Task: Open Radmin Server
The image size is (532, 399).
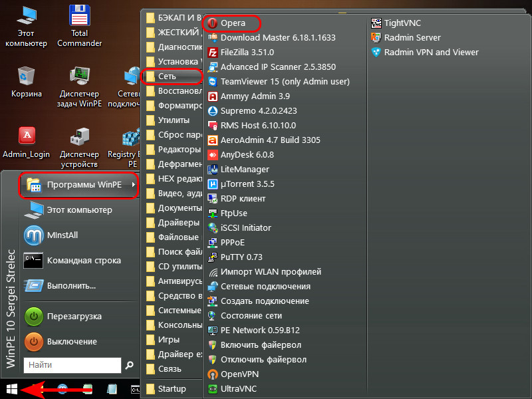Action: [x=406, y=38]
